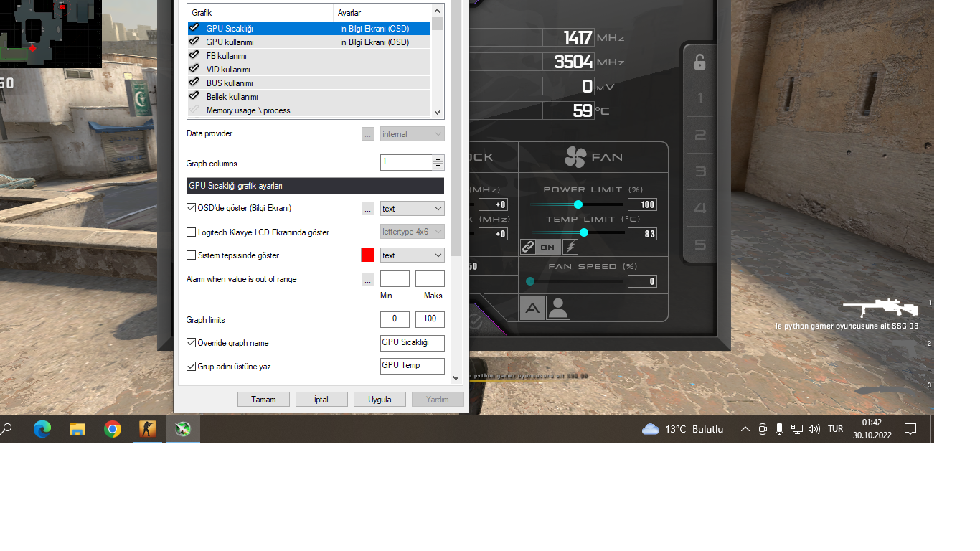Check Logitech Klavye LCD Ekranında göster
980x551 pixels.
click(x=191, y=232)
